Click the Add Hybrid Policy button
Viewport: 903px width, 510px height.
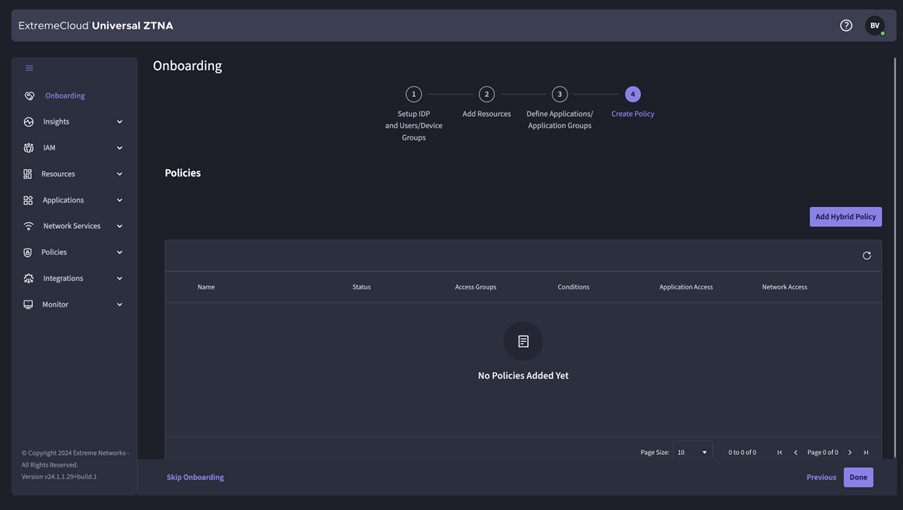point(845,217)
